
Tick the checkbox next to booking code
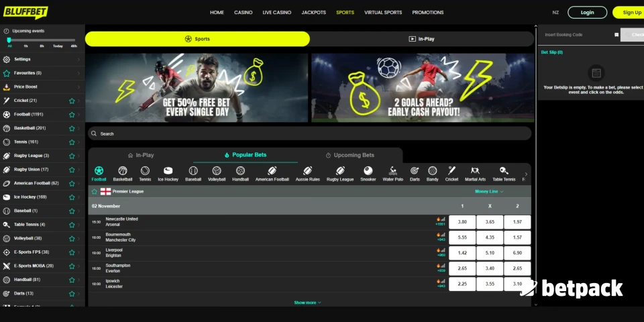(x=616, y=34)
